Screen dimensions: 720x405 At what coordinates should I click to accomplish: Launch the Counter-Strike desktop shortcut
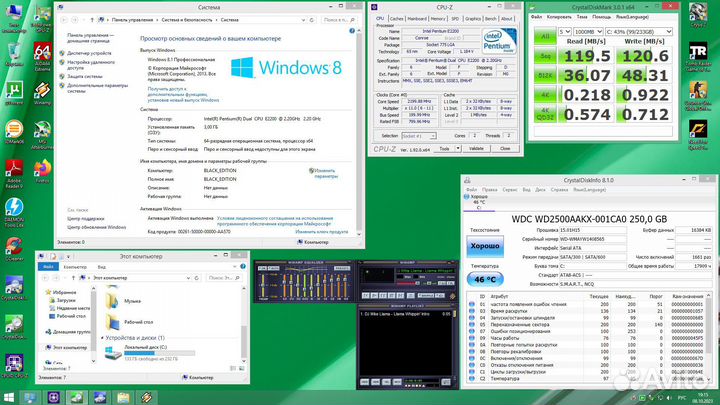pos(698,96)
